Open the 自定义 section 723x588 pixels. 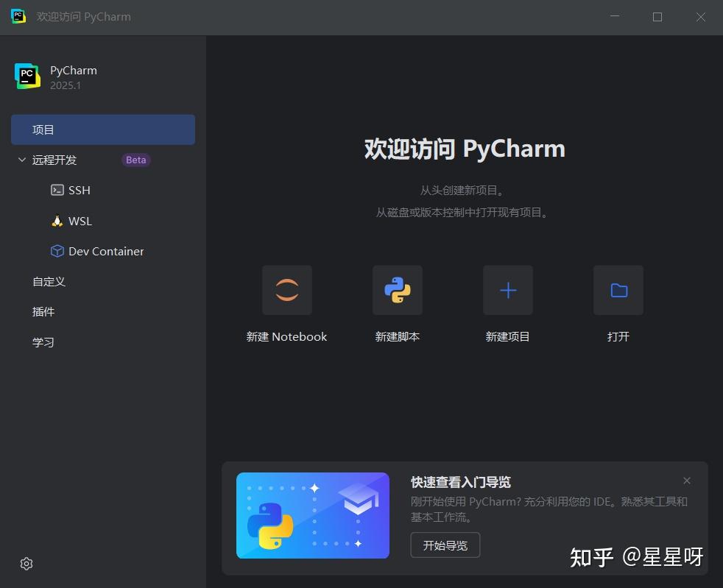[x=49, y=281]
